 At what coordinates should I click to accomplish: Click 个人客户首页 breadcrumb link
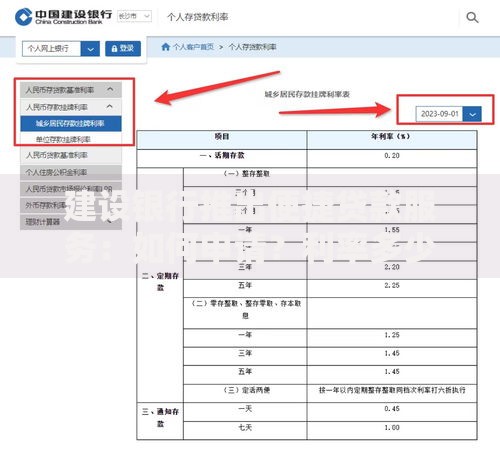pyautogui.click(x=193, y=47)
